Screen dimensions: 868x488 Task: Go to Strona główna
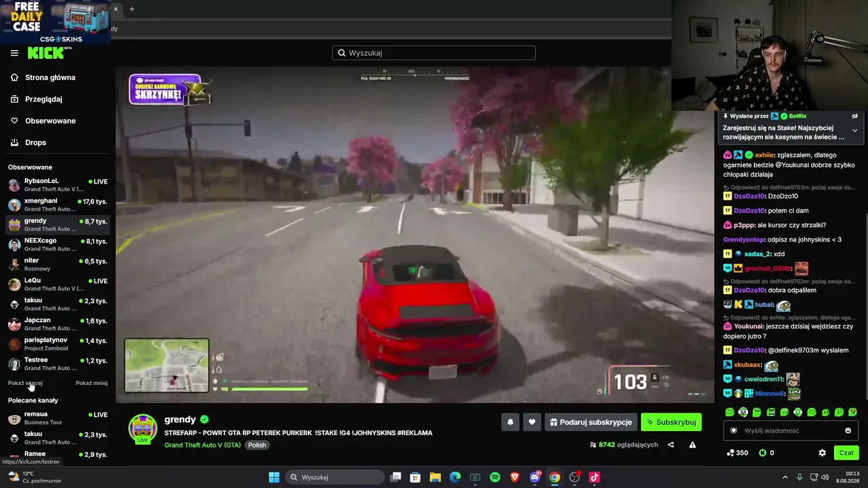click(50, 77)
